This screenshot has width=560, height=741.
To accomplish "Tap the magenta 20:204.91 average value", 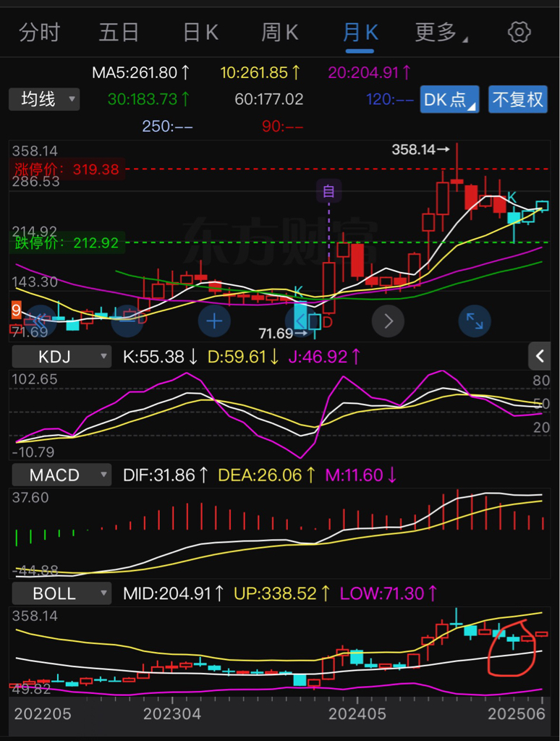I will point(369,72).
